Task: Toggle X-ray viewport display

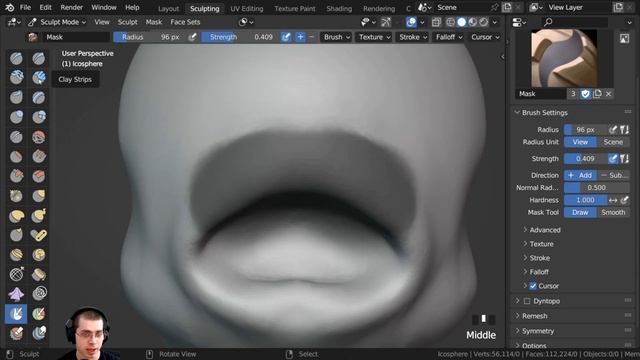Action: click(436, 22)
